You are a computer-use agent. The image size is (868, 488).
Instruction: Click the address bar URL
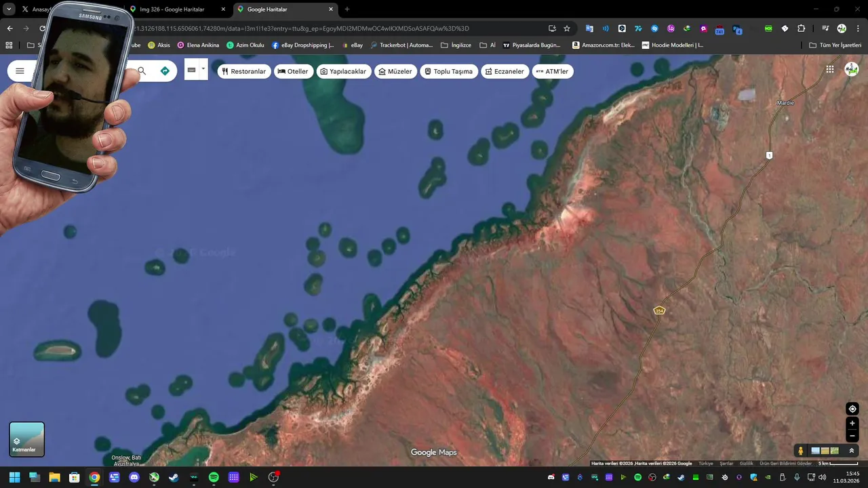302,28
